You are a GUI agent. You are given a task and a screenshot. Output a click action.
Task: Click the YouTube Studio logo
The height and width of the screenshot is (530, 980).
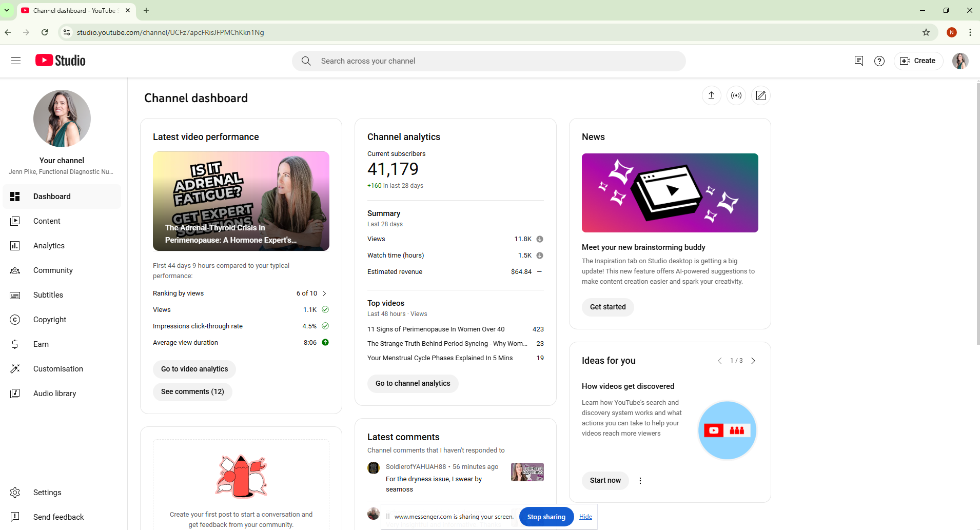pyautogui.click(x=61, y=61)
